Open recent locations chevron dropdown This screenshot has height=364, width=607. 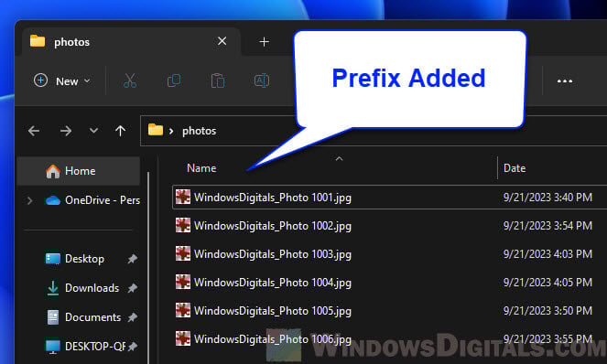tap(93, 131)
